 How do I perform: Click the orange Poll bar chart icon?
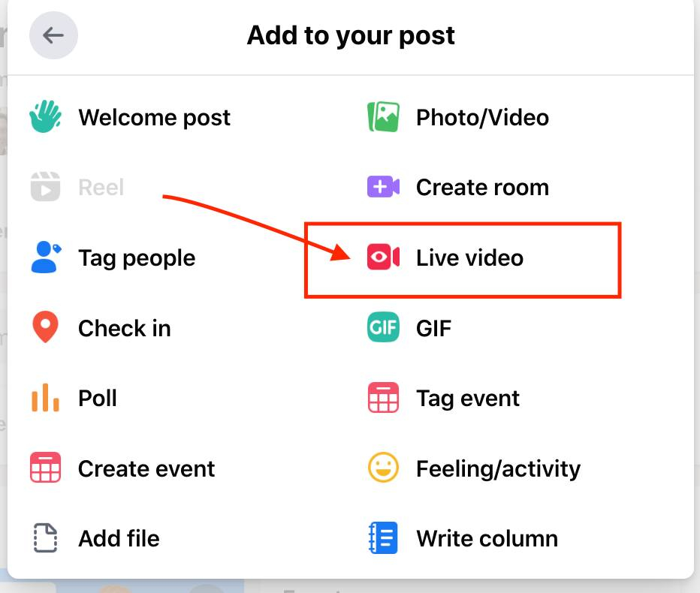46,398
